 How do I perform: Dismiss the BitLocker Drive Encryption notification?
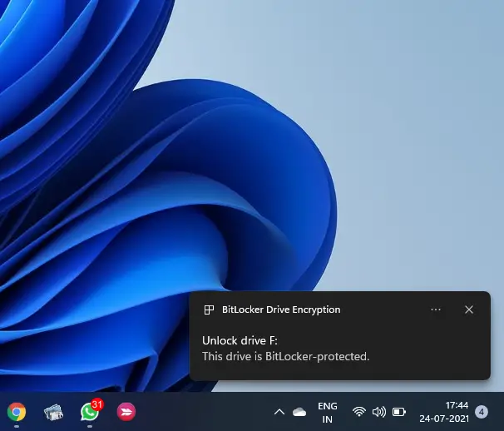click(x=469, y=310)
